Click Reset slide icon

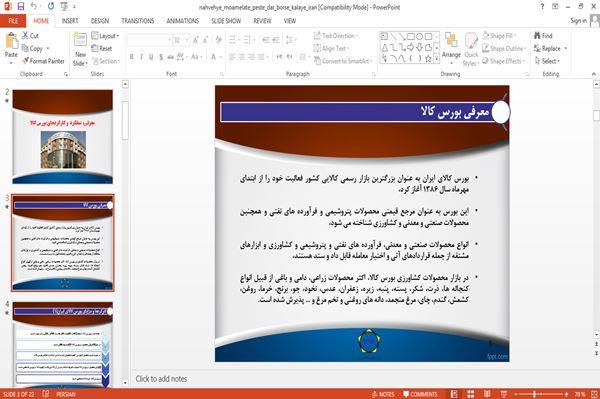95,48
